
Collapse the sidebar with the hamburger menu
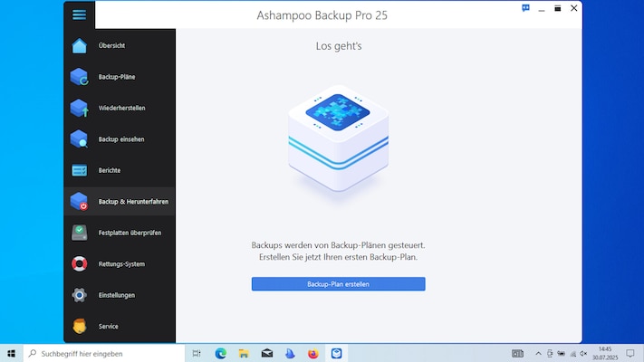click(x=79, y=14)
